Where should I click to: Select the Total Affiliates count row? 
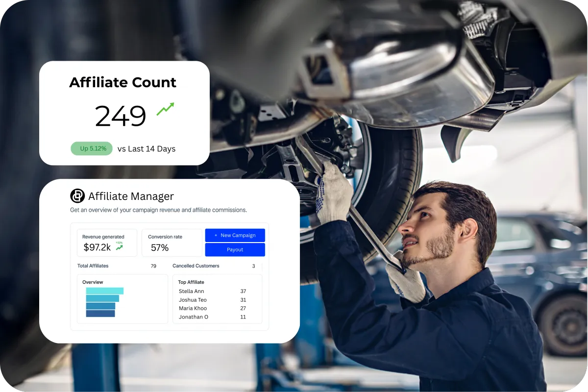pyautogui.click(x=117, y=266)
